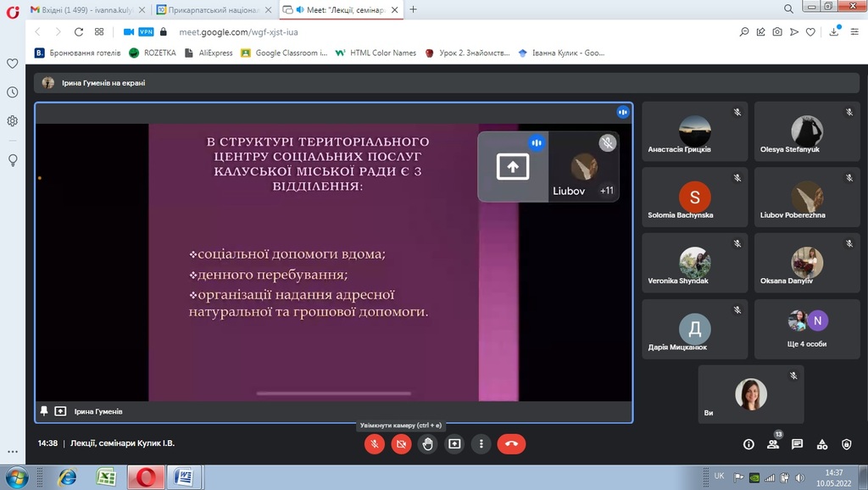Raise hand in the meeting

428,443
